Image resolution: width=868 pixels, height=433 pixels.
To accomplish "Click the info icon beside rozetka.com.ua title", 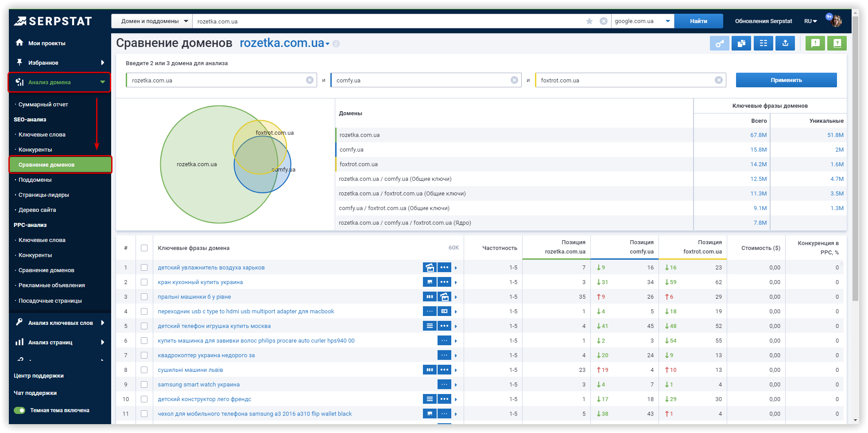I will tap(336, 44).
